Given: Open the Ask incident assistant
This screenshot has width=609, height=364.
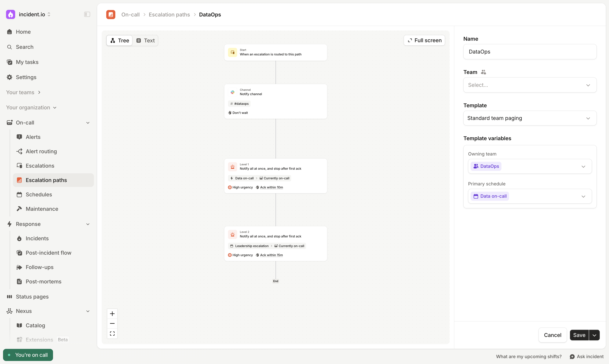Looking at the screenshot, I should (x=586, y=357).
